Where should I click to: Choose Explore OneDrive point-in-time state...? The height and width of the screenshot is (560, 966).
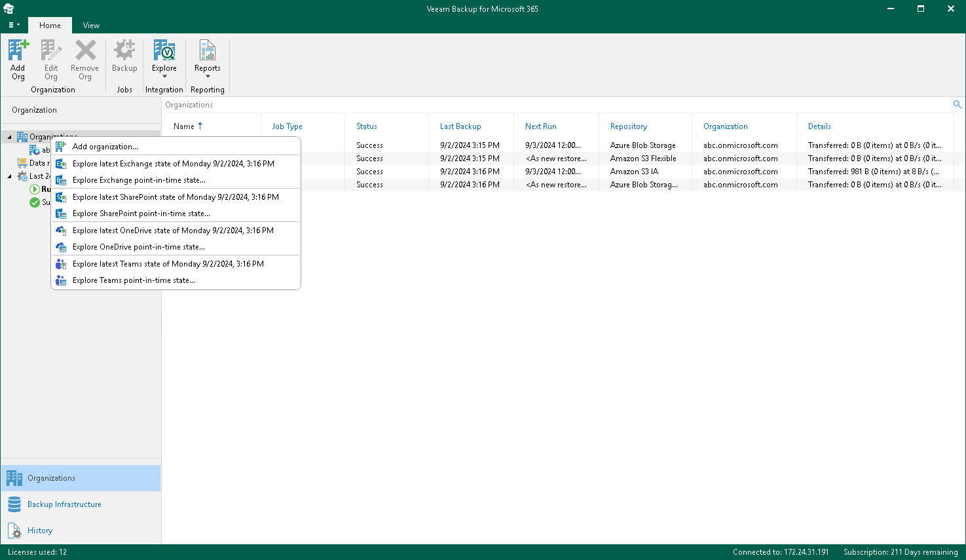click(x=176, y=247)
